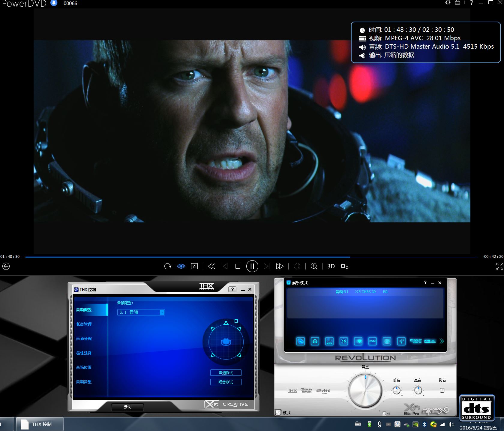The height and width of the screenshot is (431, 504).
Task: Pause playback in PowerDVD
Action: click(x=252, y=266)
